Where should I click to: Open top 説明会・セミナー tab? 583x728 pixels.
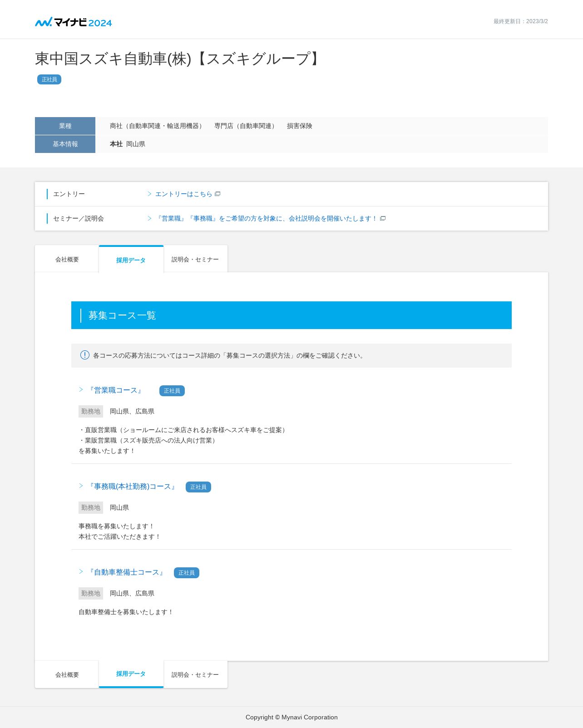(195, 259)
